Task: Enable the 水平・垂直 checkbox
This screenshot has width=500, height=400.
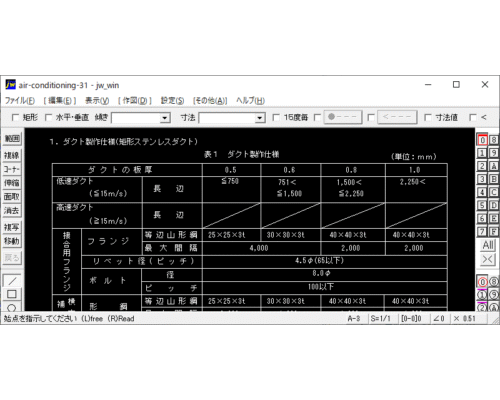Action: tap(48, 117)
